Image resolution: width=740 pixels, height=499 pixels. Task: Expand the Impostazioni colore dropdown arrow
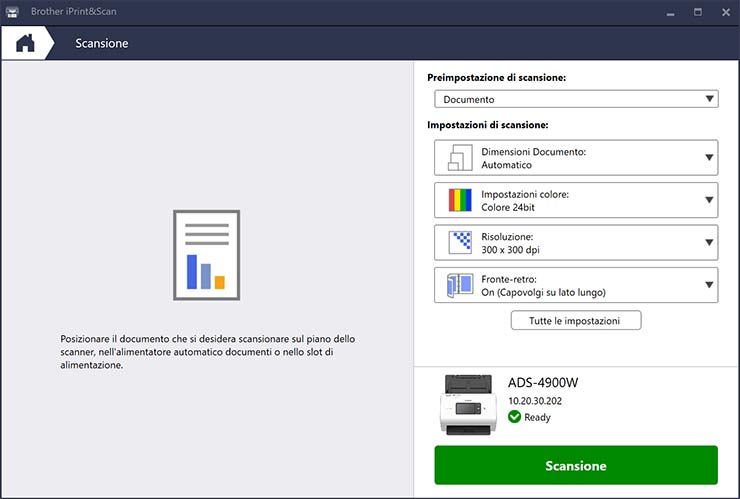[x=709, y=200]
